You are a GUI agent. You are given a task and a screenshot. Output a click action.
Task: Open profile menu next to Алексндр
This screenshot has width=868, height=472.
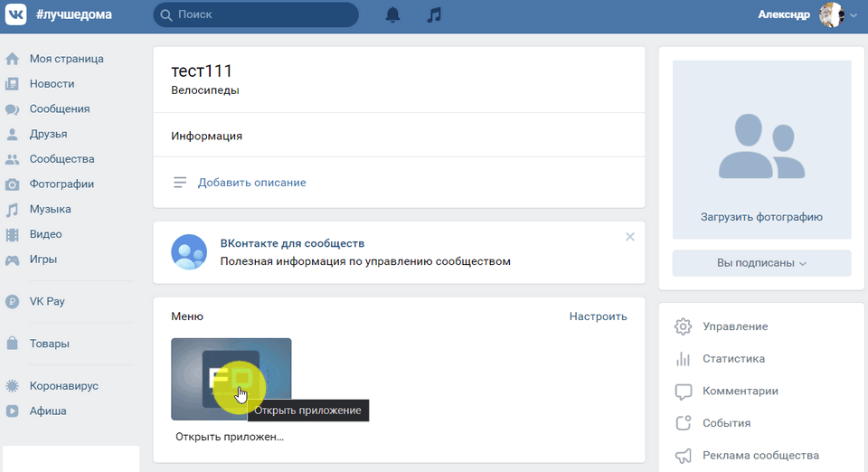(x=837, y=15)
